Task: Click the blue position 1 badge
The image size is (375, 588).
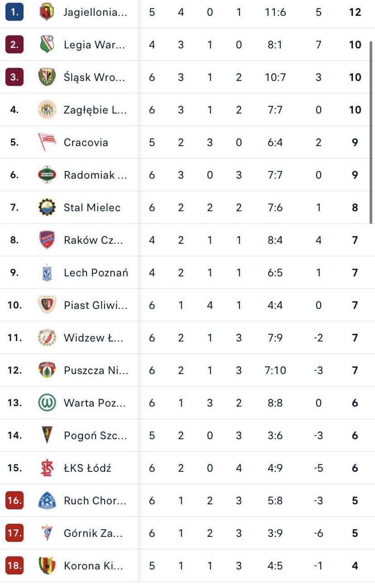Action: coord(14,12)
